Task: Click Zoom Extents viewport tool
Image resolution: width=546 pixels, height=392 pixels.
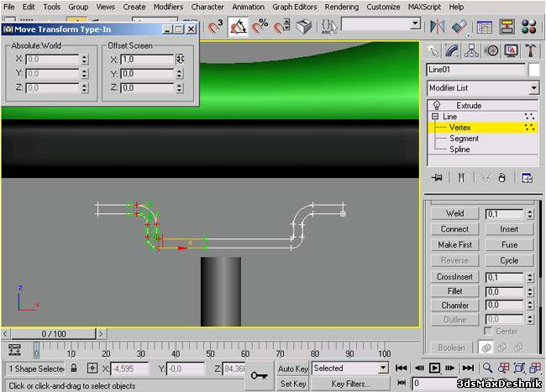Action: point(519,368)
